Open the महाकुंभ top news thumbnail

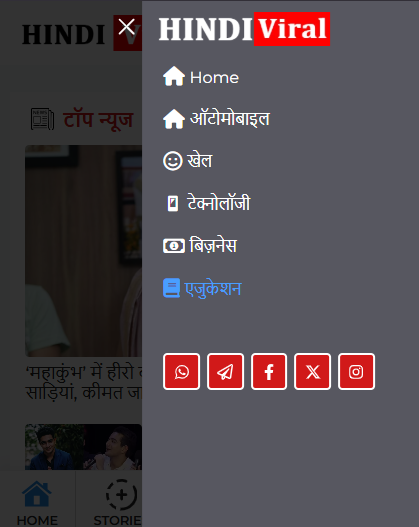coord(83,251)
